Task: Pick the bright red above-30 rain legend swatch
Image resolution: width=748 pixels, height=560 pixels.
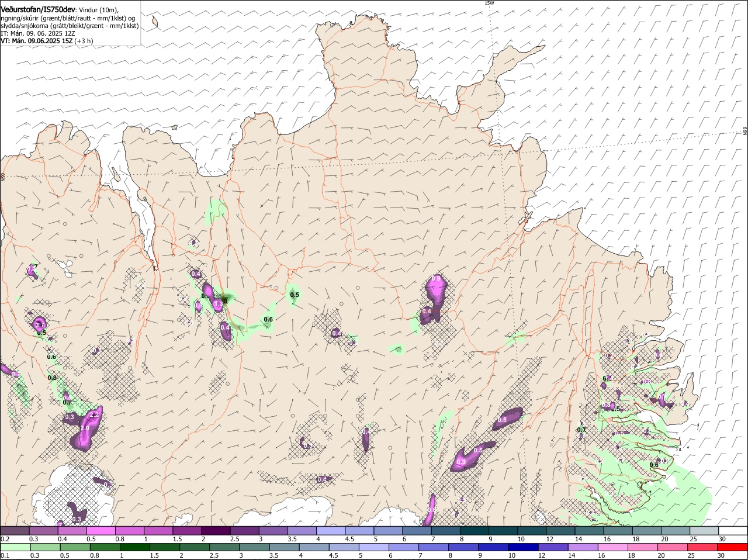Action: coord(733,547)
